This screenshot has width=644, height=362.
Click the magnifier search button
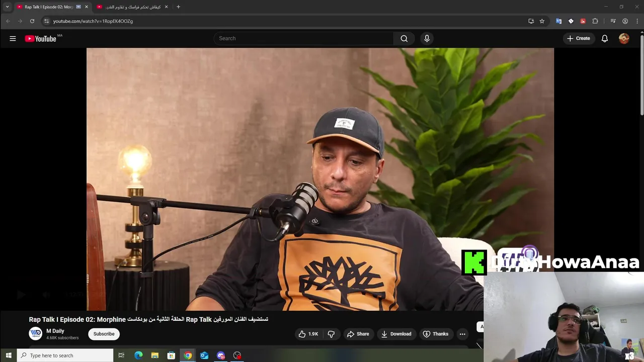pyautogui.click(x=404, y=38)
